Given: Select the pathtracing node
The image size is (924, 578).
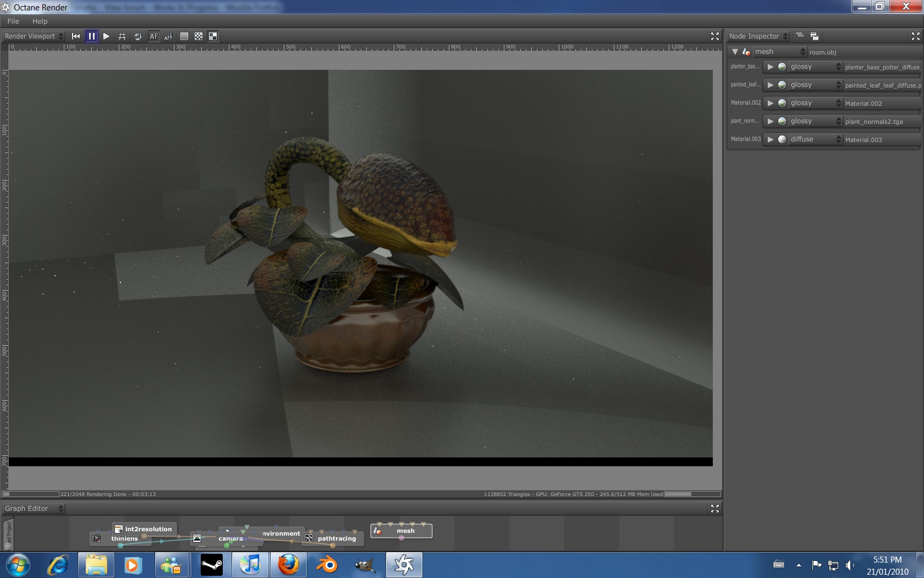Looking at the screenshot, I should (x=332, y=539).
